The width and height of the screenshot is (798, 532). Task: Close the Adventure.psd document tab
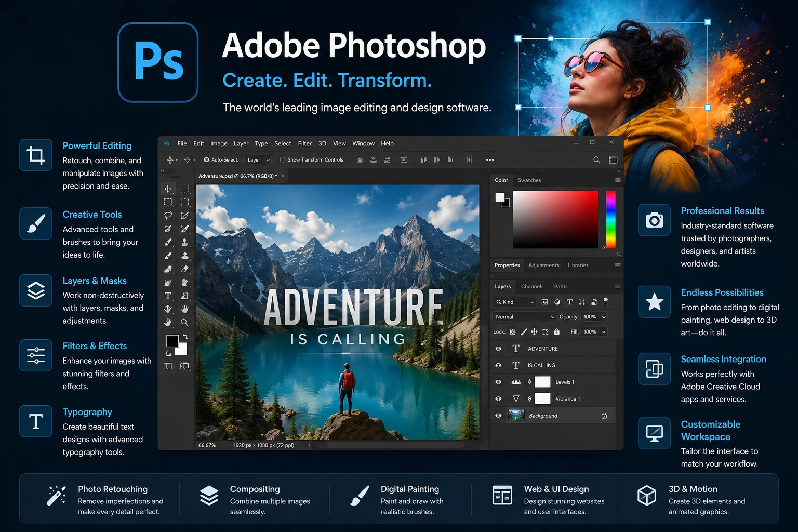click(283, 176)
